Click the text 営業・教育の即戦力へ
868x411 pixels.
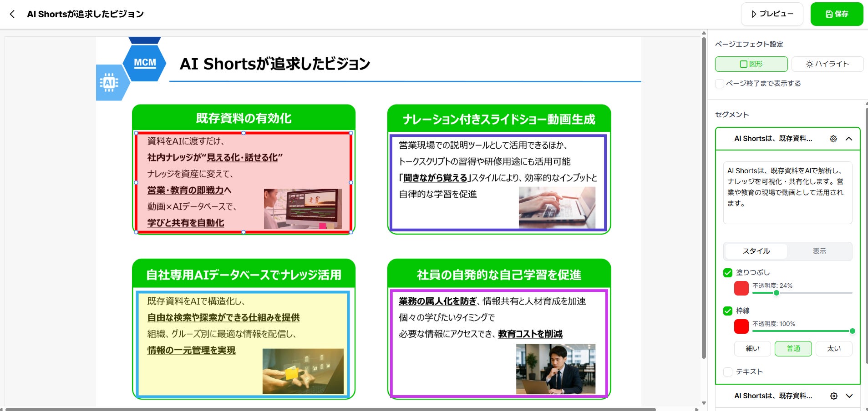point(189,190)
